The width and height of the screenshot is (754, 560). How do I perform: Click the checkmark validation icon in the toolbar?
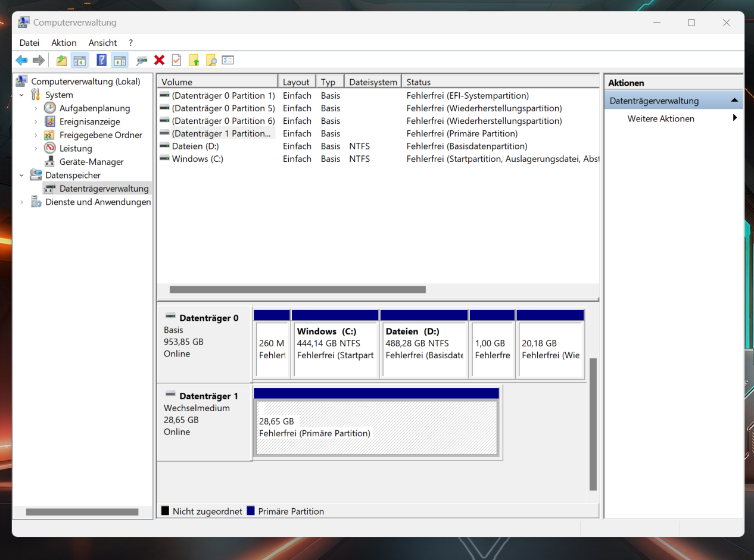(176, 60)
